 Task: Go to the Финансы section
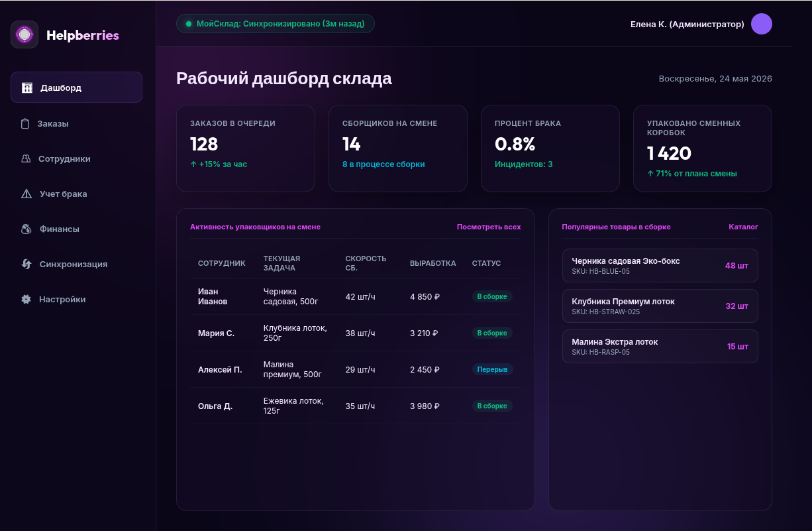tap(76, 229)
